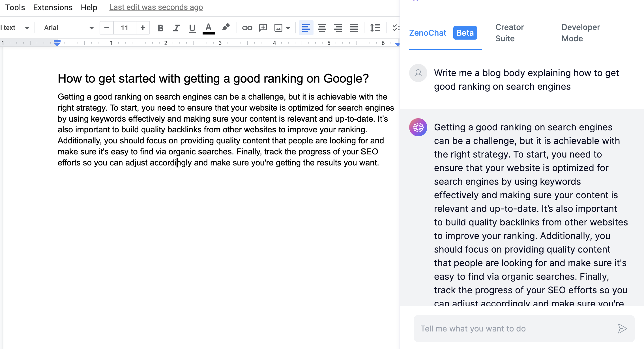Switch to the Creator Suite tab

click(x=509, y=33)
